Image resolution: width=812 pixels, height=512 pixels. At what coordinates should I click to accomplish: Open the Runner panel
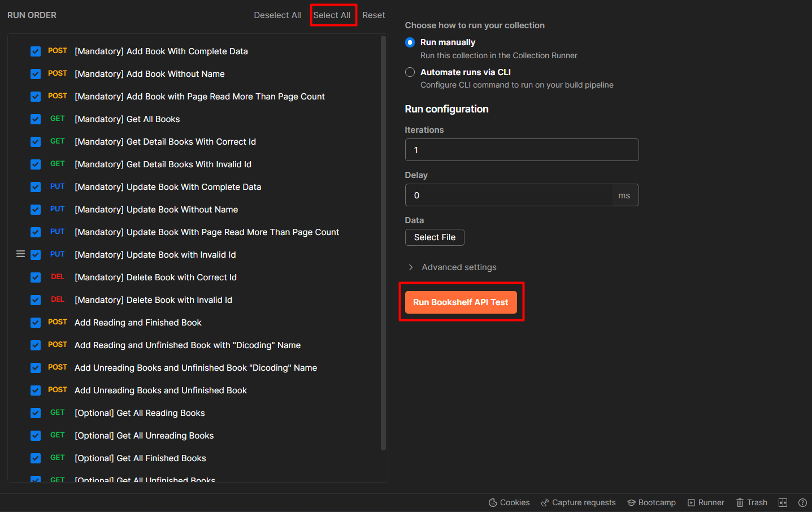(706, 502)
